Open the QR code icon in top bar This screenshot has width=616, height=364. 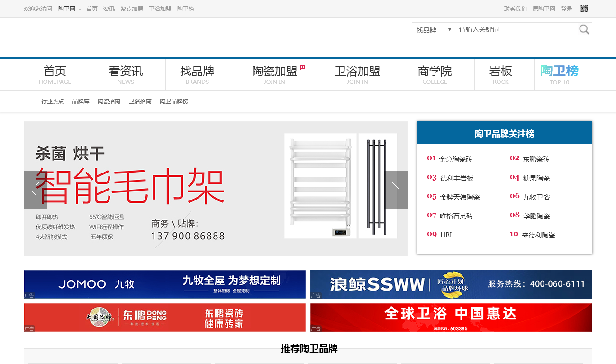pos(584,9)
